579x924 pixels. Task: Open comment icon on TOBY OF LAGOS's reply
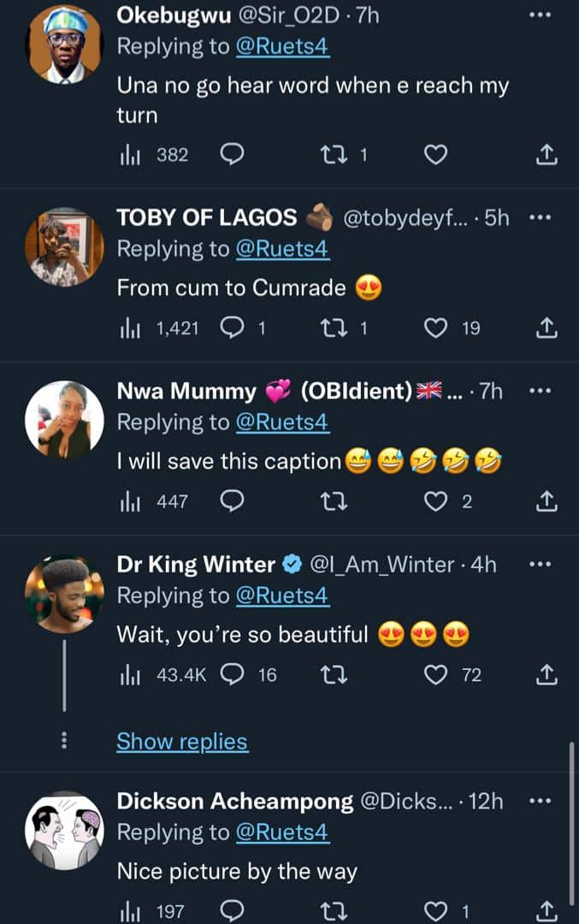tap(232, 328)
